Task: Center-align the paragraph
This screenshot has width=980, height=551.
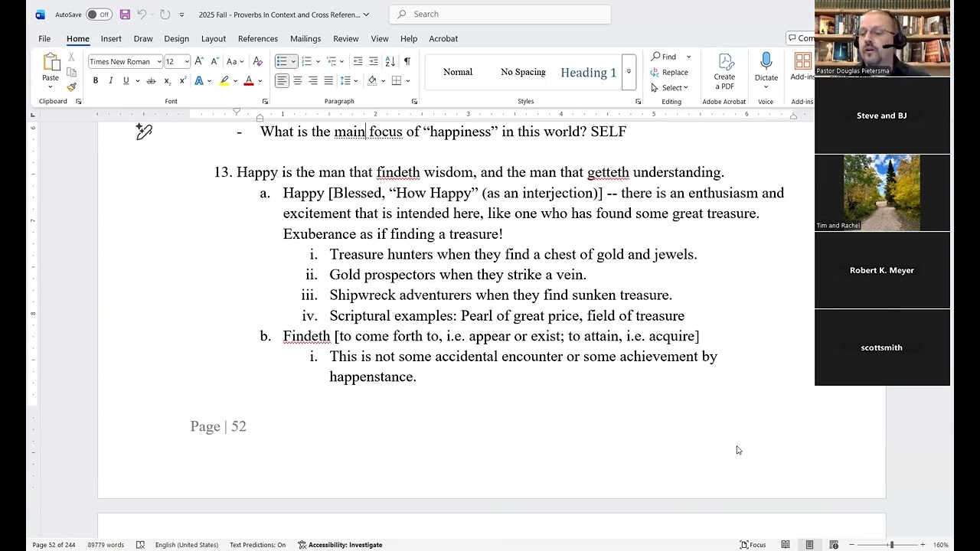Action: pos(297,80)
